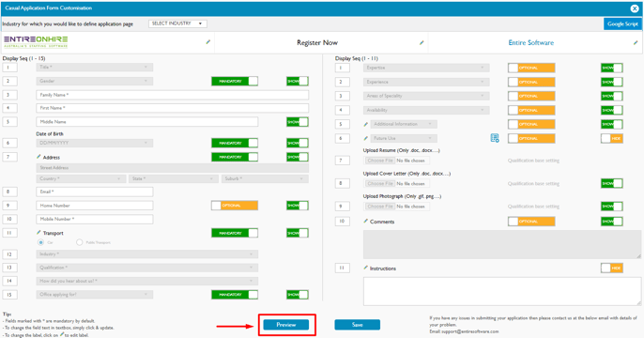Click the Instructions text area
644x338 pixels.
pyautogui.click(x=502, y=291)
